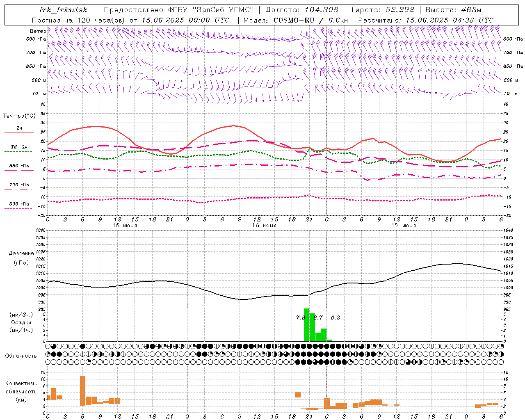Click the (гПа) pressure unit label
The height and width of the screenshot is (420, 525).
(x=21, y=263)
